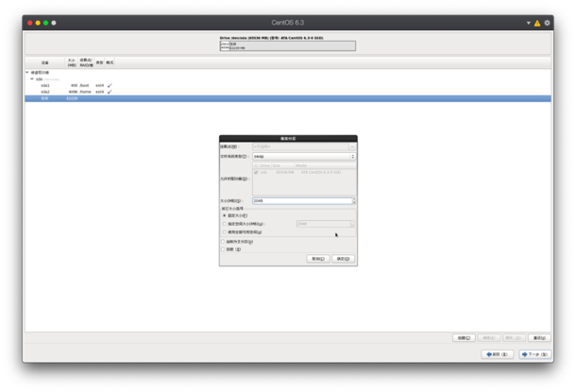Click the yellow warning triangle icon
This screenshot has height=392, width=576.
(x=537, y=24)
